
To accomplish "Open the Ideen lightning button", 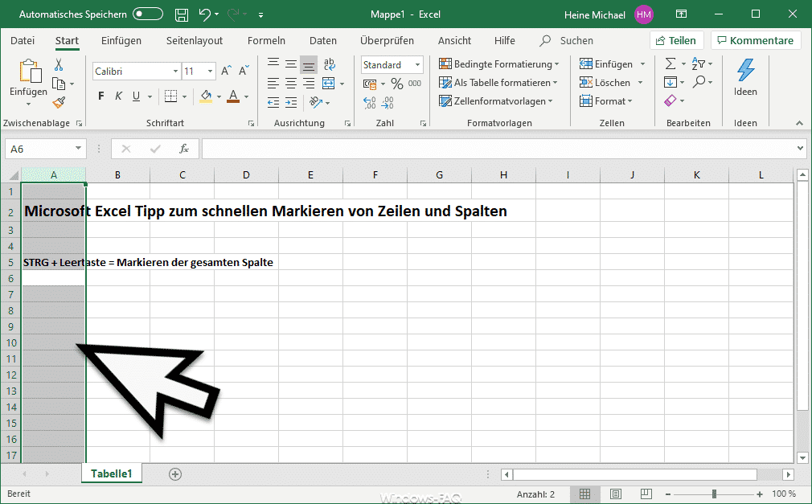I will (745, 78).
